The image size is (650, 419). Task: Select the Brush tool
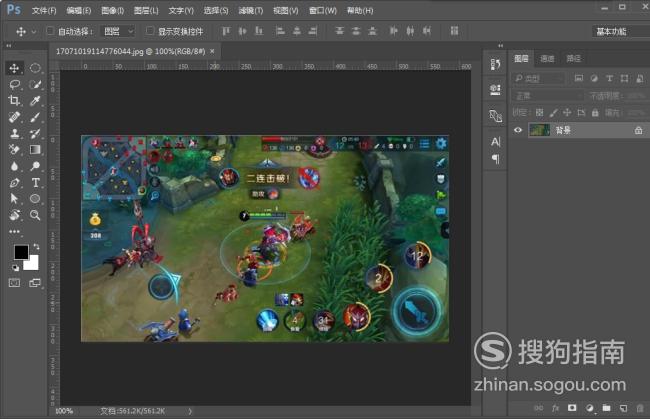[35, 117]
